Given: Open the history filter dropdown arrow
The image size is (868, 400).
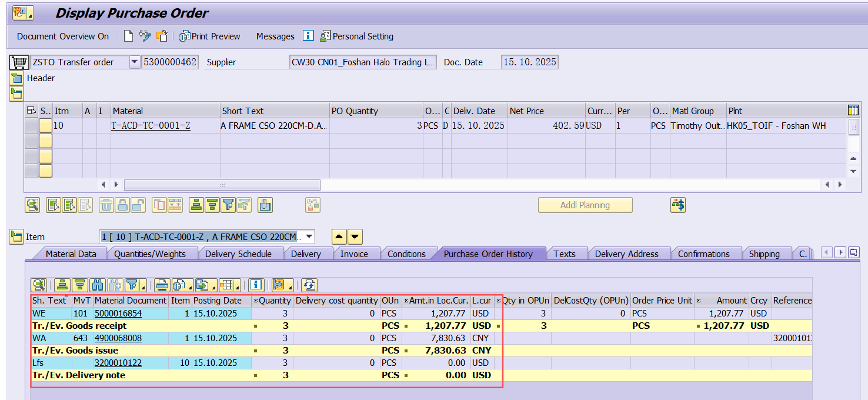Looking at the screenshot, I should (x=144, y=285).
